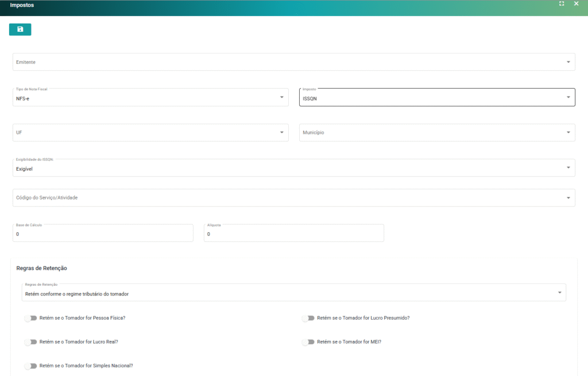588x376 pixels.
Task: Toggle Retém se Tomador for Pessoa Física
Action: click(30, 318)
